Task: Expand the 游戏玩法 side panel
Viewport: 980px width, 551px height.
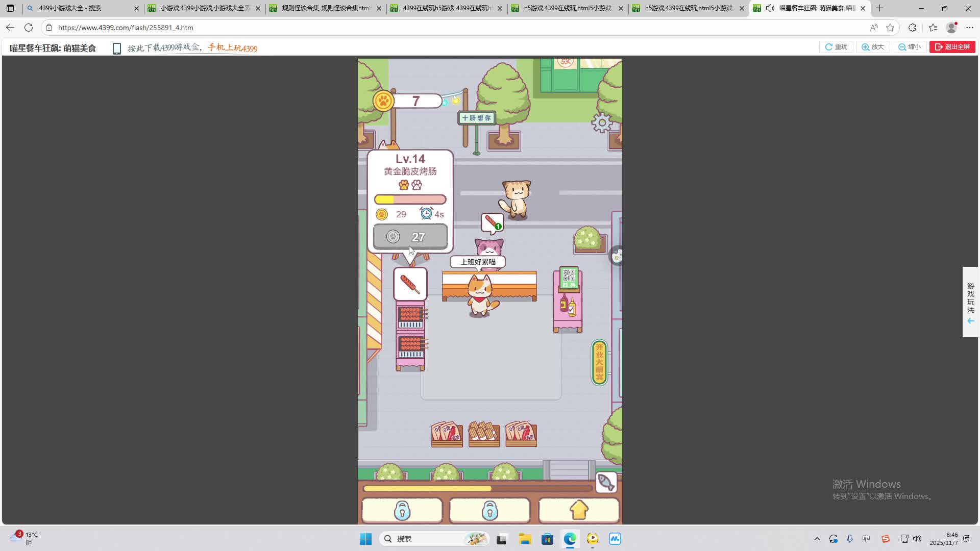Action: [970, 302]
